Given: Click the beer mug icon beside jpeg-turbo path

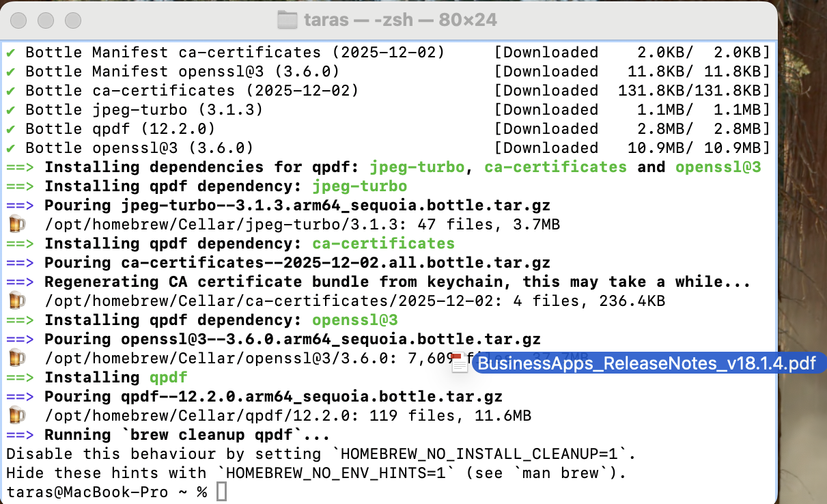Looking at the screenshot, I should (x=17, y=223).
